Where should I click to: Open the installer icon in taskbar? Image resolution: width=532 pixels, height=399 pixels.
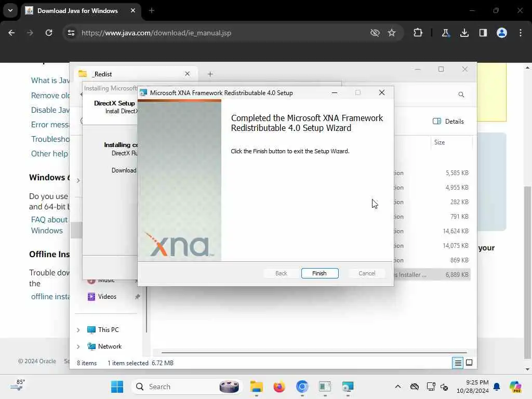point(348,387)
